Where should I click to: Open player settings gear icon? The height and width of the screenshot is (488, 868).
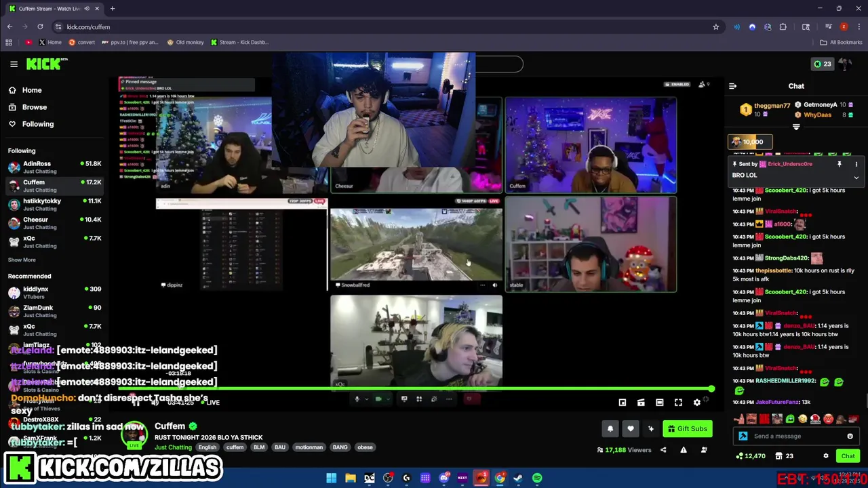coord(696,403)
